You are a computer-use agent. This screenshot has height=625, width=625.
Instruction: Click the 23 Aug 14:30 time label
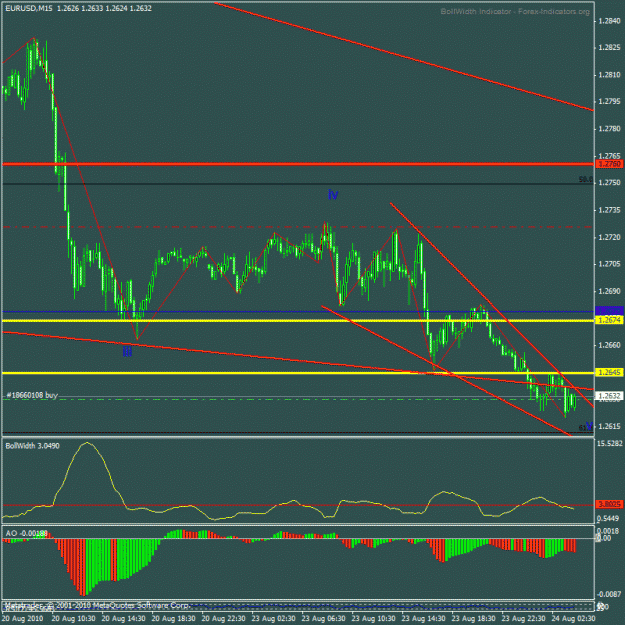point(423,618)
